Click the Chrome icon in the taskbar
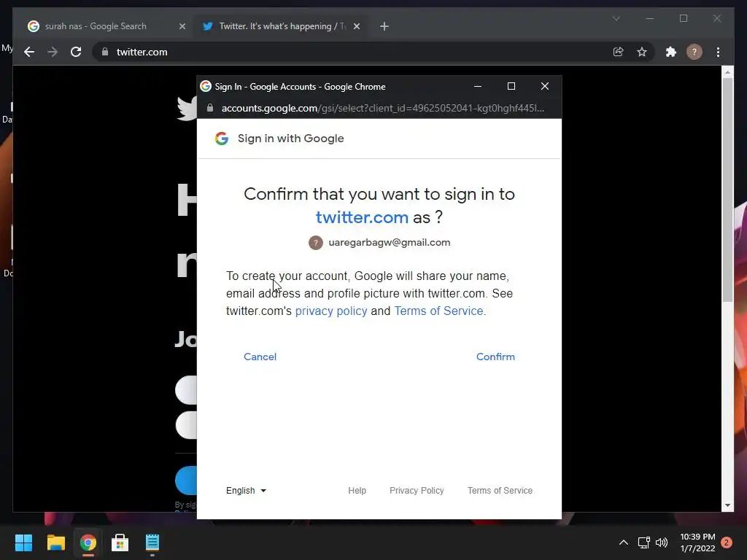The height and width of the screenshot is (560, 747). tap(88, 542)
